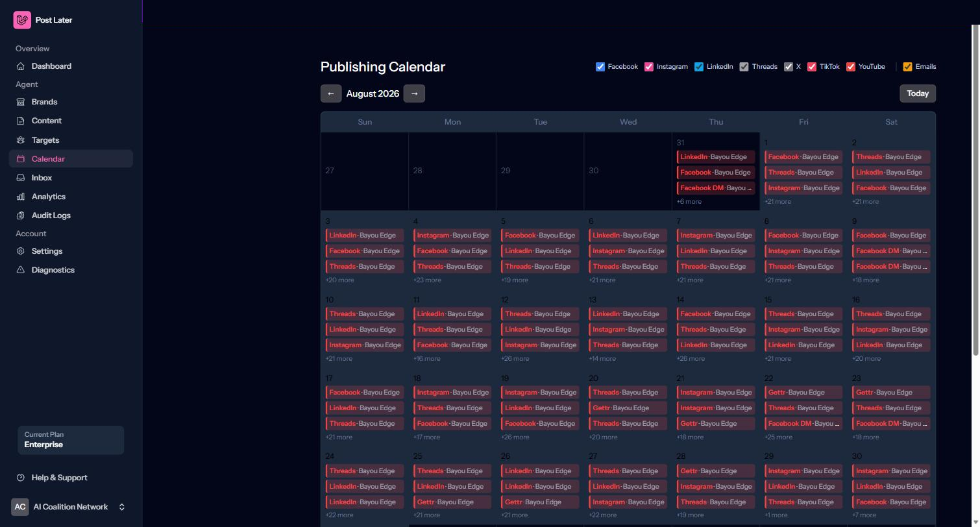Click the August 2026 month label

click(x=373, y=93)
